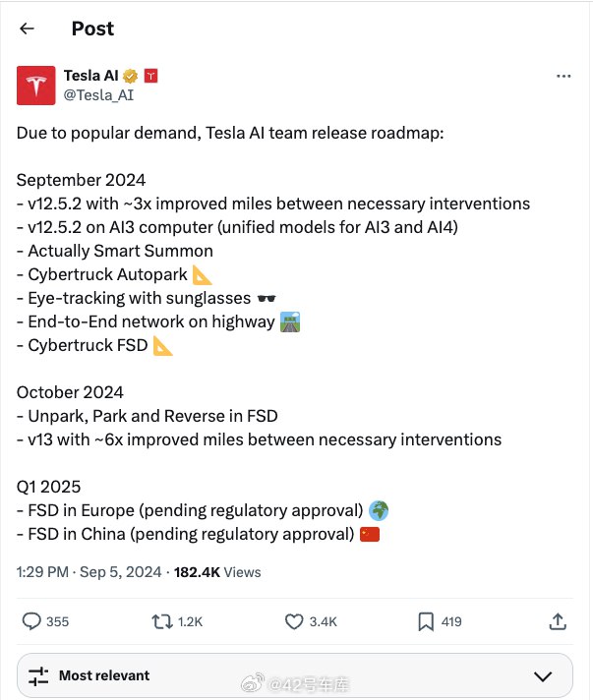The width and height of the screenshot is (593, 700).
Task: Click the Tesla AI display name
Action: click(x=91, y=76)
